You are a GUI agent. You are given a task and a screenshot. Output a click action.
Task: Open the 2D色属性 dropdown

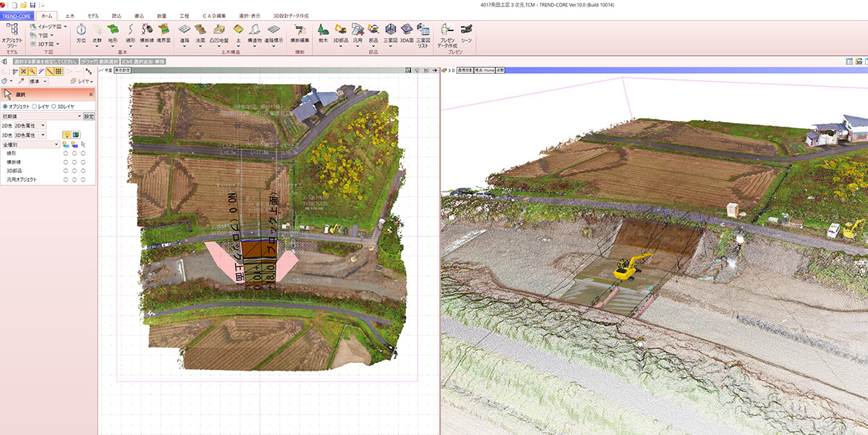coord(30,126)
